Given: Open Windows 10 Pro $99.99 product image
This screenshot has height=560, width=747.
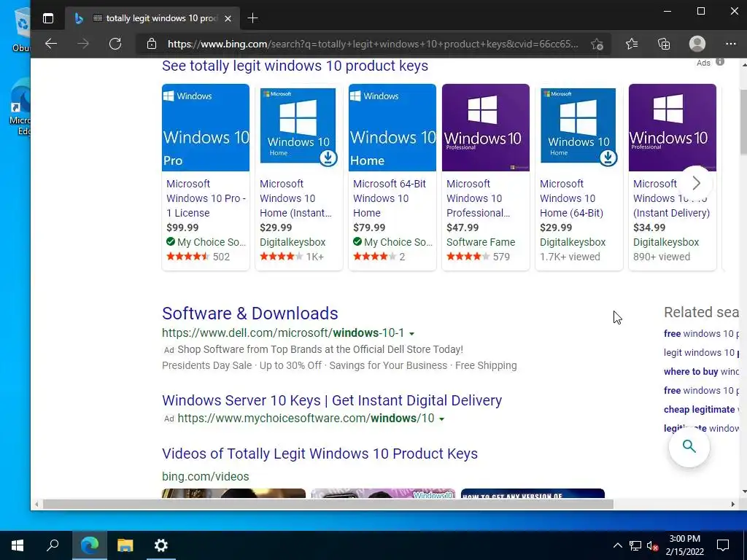Looking at the screenshot, I should [205, 128].
